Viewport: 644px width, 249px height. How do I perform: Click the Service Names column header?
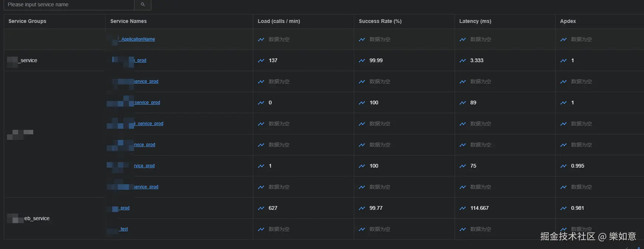pos(129,21)
